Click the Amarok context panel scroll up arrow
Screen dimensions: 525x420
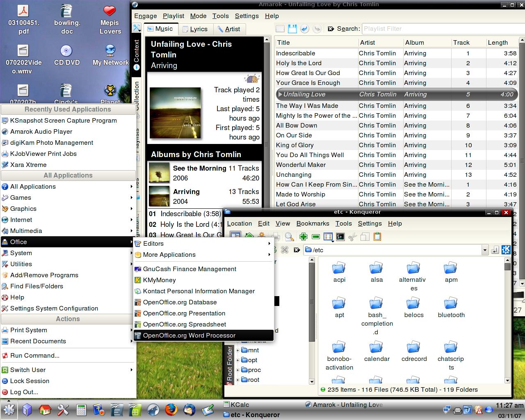click(x=267, y=40)
